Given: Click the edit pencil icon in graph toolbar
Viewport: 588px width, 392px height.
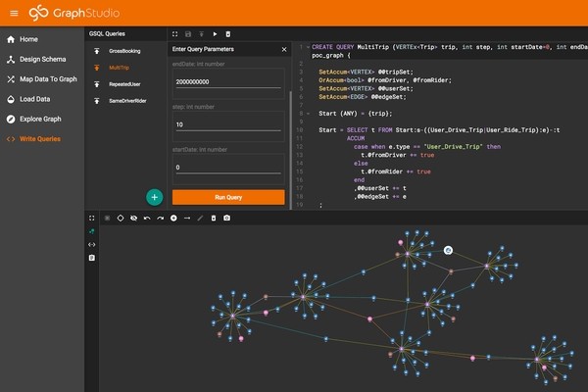Looking at the screenshot, I should click(200, 218).
